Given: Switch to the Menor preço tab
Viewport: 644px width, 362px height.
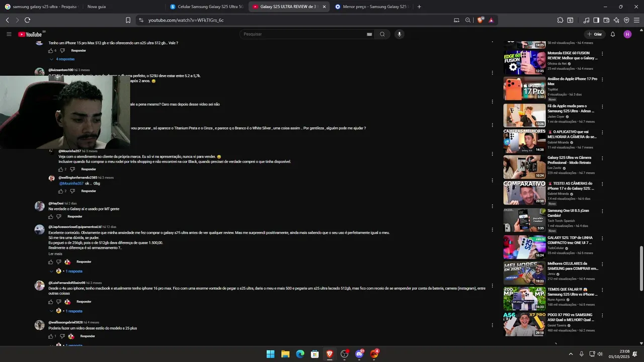Looking at the screenshot, I should click(x=371, y=7).
